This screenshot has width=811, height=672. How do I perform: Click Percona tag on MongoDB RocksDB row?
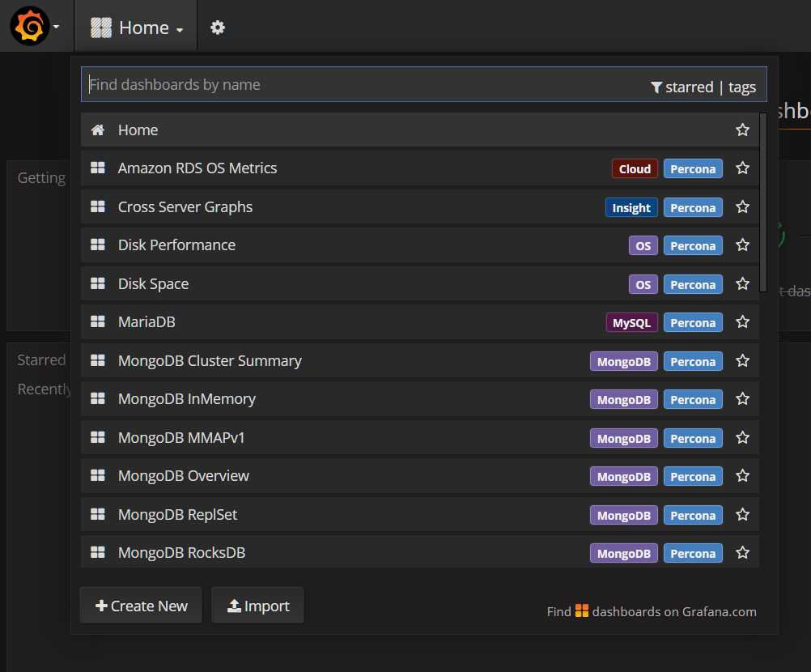click(693, 554)
